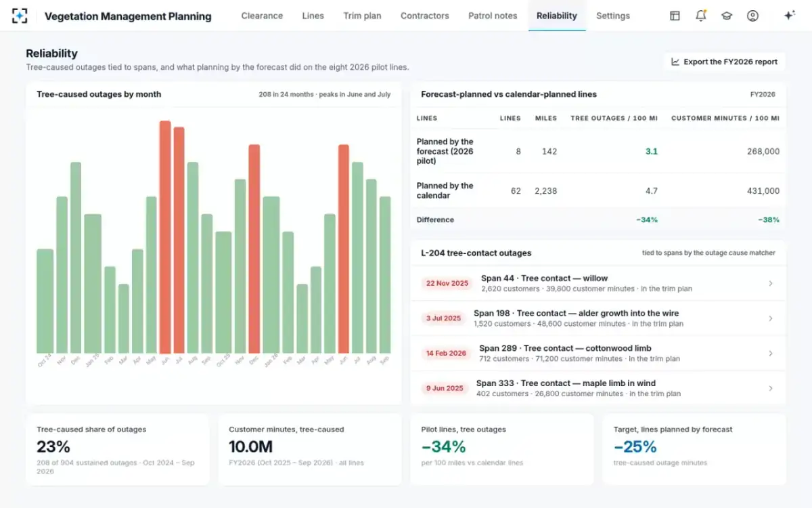Screen dimensions: 812x508
Task: Switch to the Clearance tab
Action: (x=262, y=16)
